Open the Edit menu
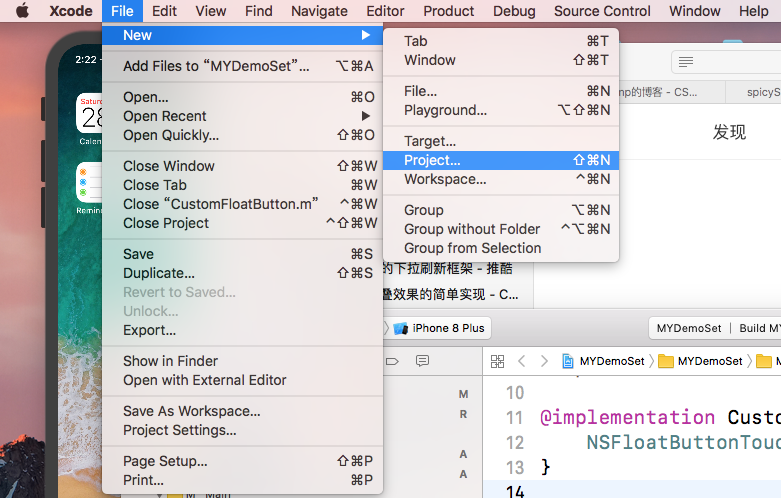Viewport: 781px width, 498px height. pos(164,10)
